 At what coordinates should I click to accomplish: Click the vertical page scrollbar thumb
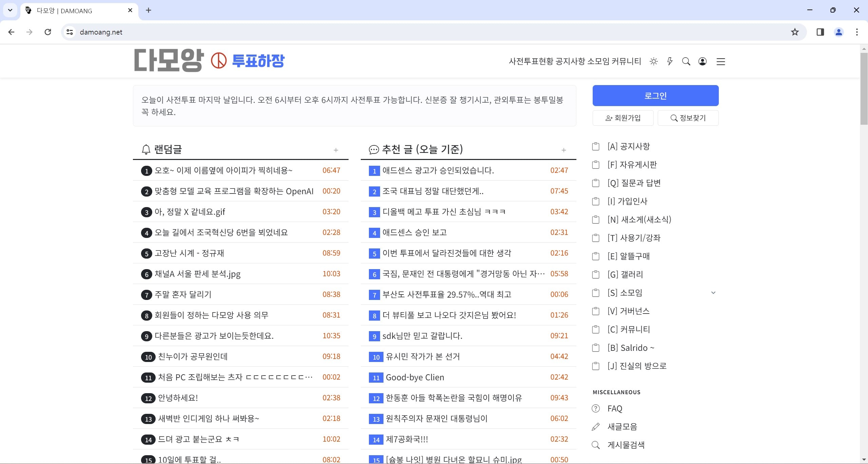864,88
